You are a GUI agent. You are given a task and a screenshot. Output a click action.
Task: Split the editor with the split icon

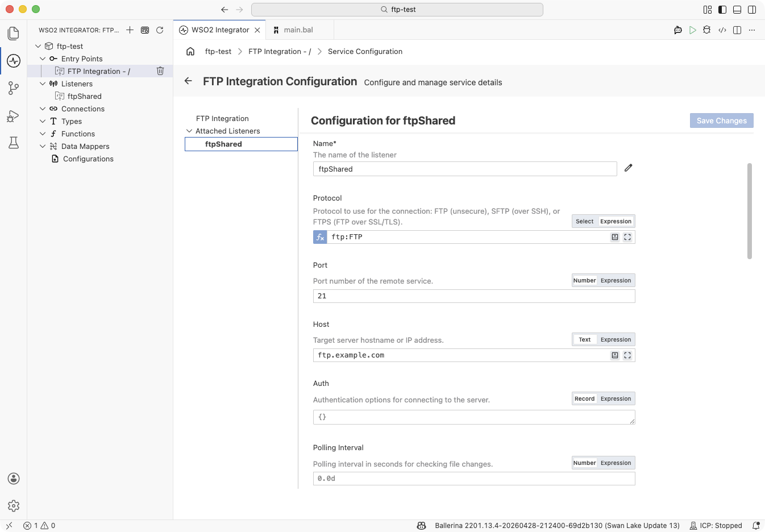tap(737, 30)
